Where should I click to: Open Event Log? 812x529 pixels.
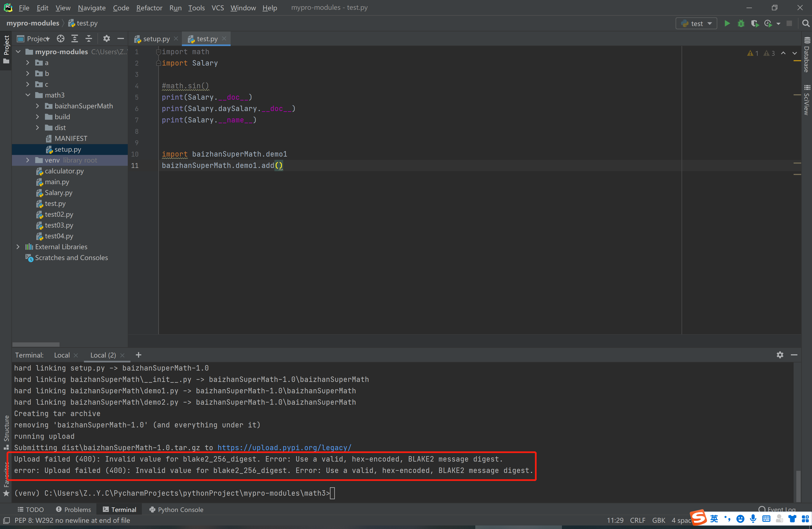coord(777,509)
